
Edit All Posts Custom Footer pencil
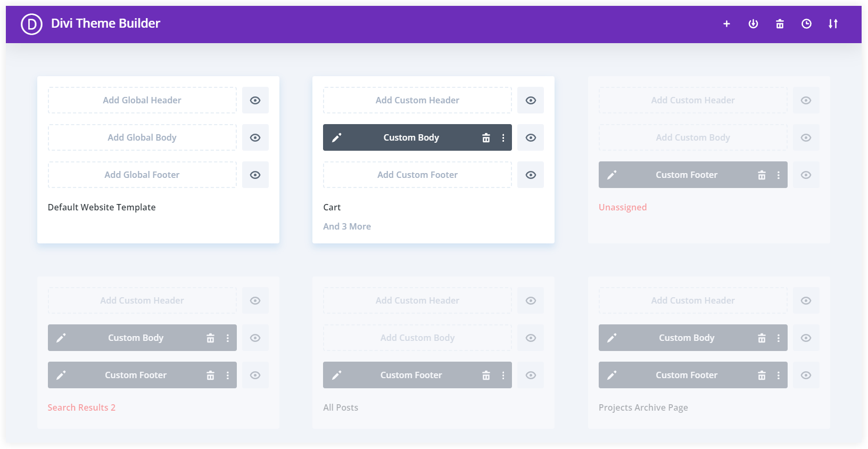coord(336,375)
